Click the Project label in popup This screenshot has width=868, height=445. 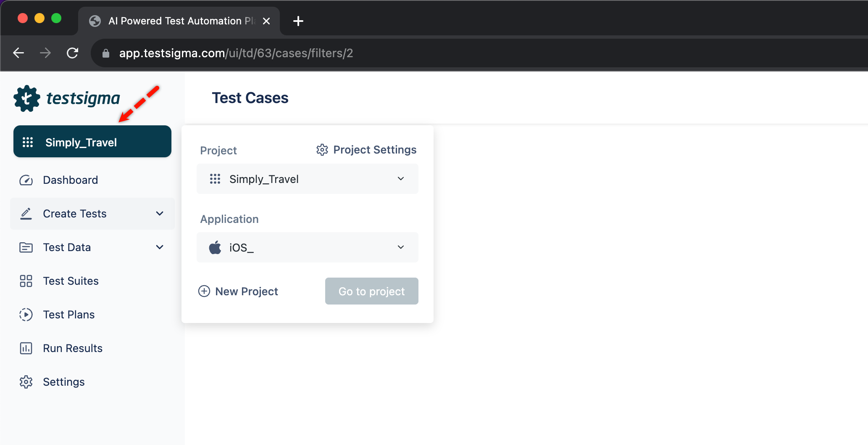pos(218,151)
